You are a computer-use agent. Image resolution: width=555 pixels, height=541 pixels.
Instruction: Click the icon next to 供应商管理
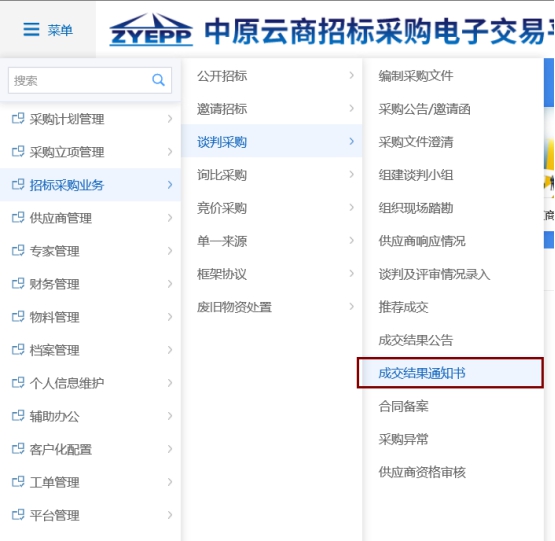18,217
